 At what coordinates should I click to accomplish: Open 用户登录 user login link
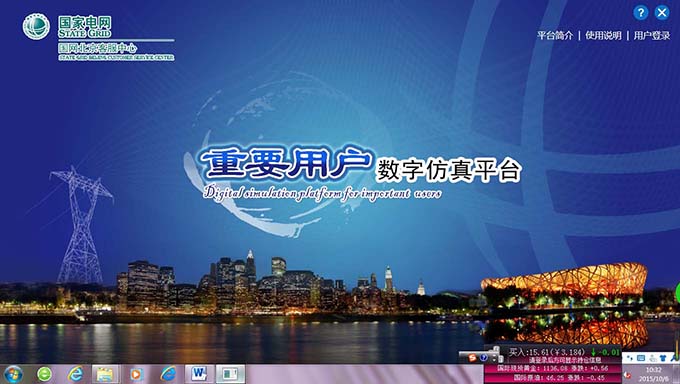coord(652,35)
